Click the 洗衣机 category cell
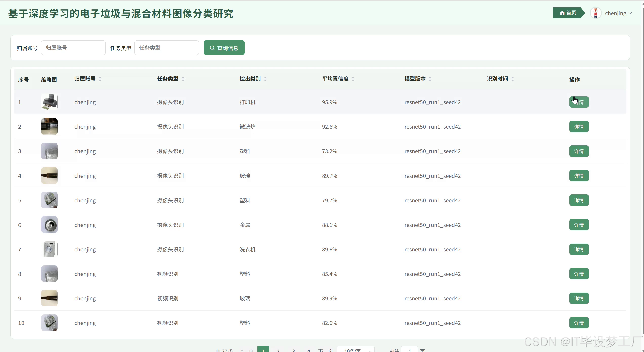The height and width of the screenshot is (352, 644). 248,249
